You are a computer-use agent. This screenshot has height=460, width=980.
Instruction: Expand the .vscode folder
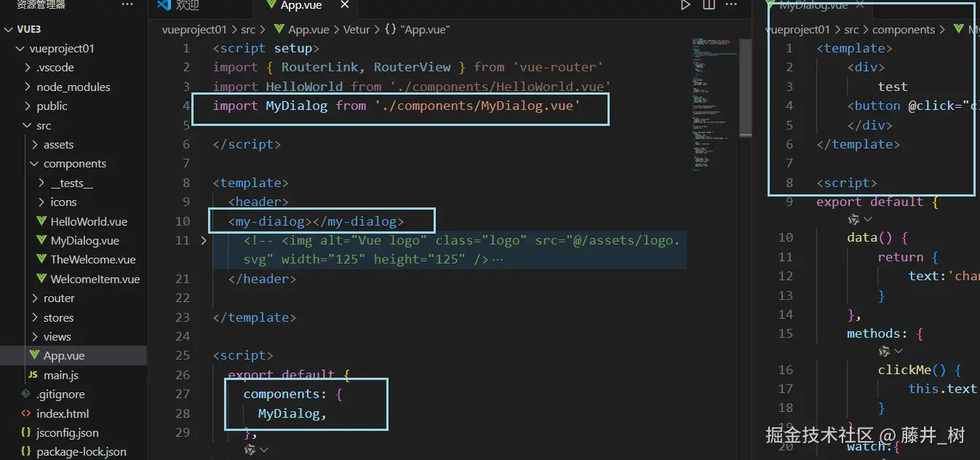[x=27, y=68]
